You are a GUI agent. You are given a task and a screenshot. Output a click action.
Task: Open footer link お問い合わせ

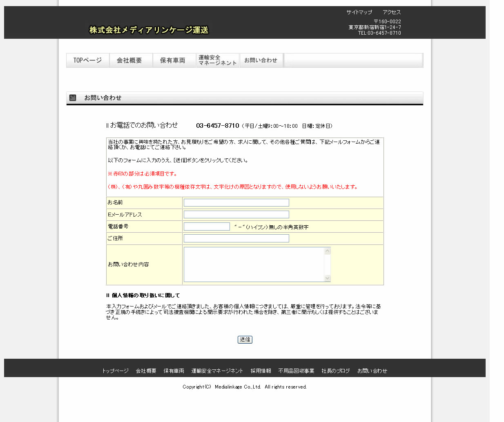[372, 371]
